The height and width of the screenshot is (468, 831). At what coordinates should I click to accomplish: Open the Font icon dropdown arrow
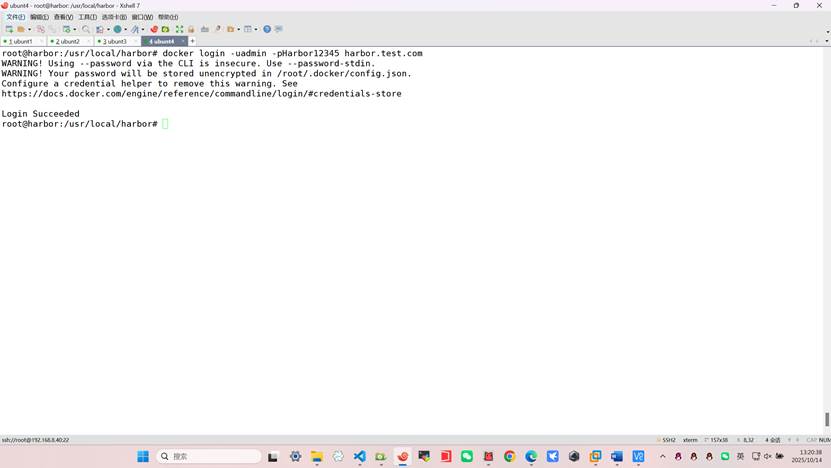143,29
